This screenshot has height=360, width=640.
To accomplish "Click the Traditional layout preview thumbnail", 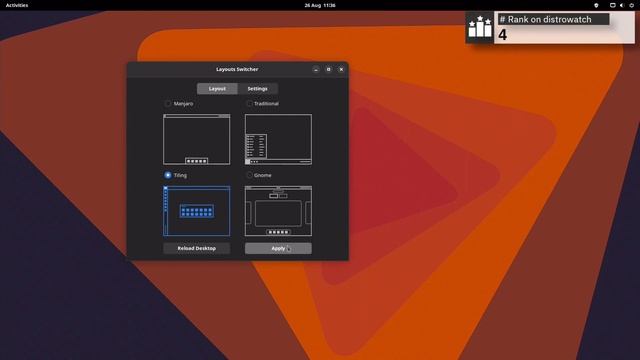I will coord(278,140).
